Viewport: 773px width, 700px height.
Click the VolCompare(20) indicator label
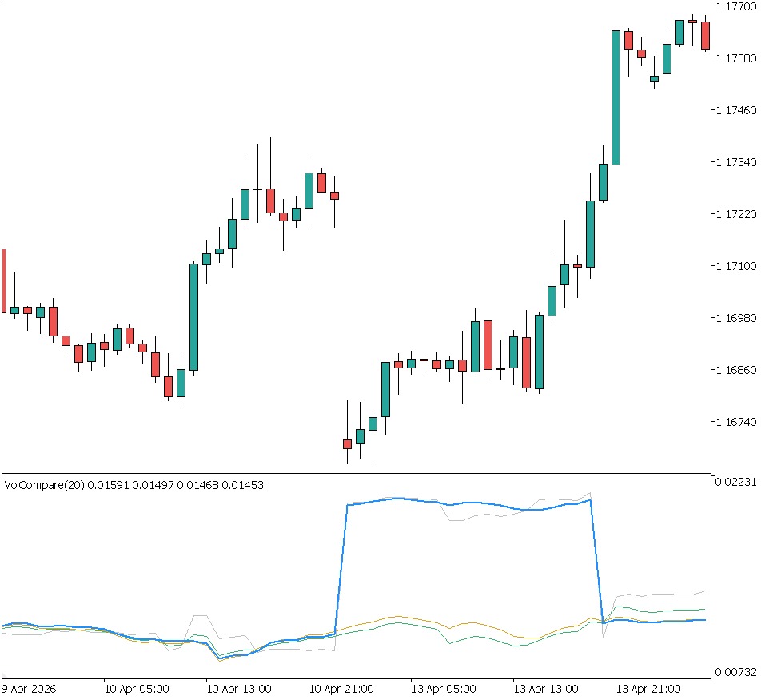click(45, 485)
